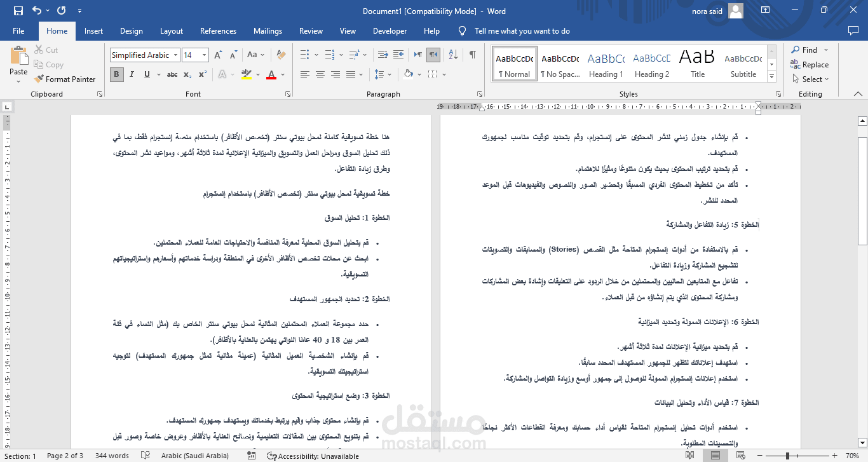Open the Developer tab
Viewport: 868px width, 462px height.
[390, 31]
